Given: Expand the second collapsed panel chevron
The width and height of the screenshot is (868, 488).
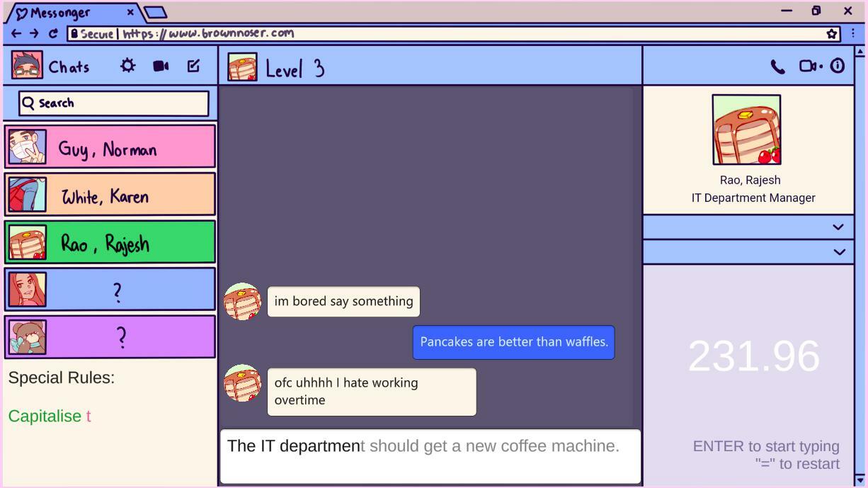Looking at the screenshot, I should coord(838,252).
